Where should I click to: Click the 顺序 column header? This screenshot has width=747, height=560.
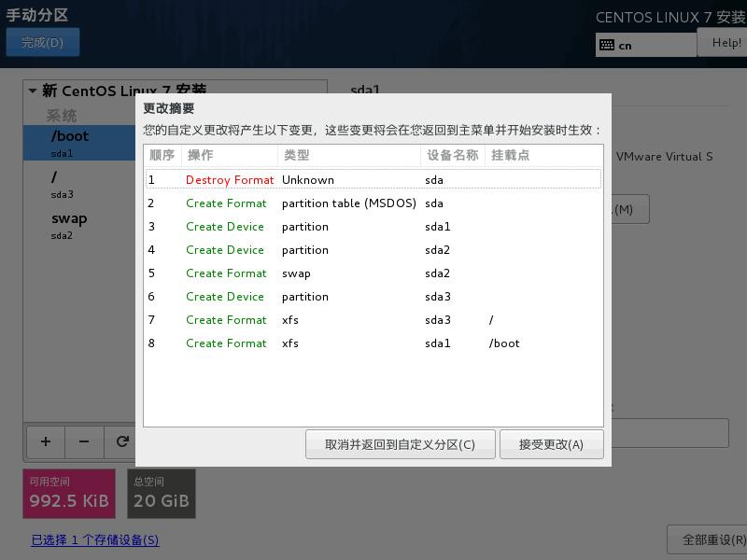(162, 155)
